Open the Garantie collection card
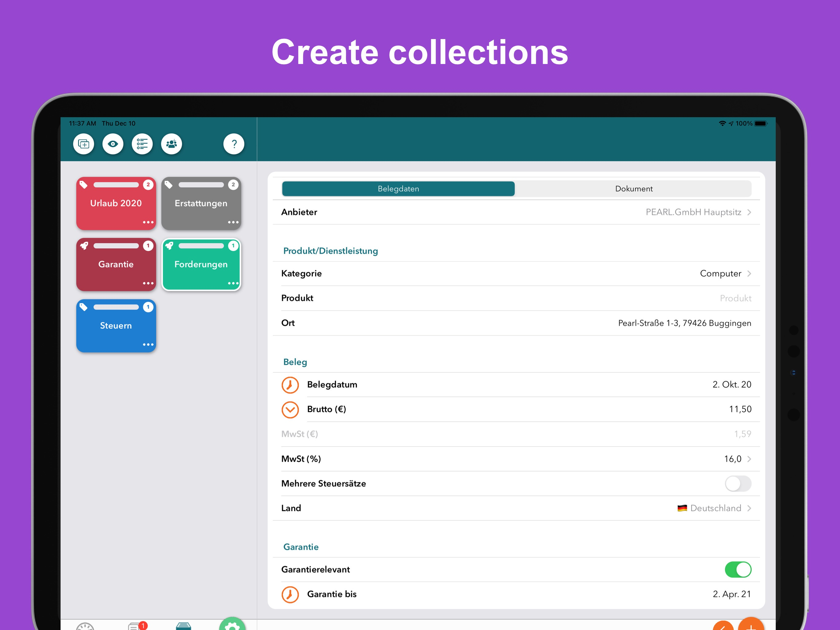The width and height of the screenshot is (840, 630). [x=116, y=265]
